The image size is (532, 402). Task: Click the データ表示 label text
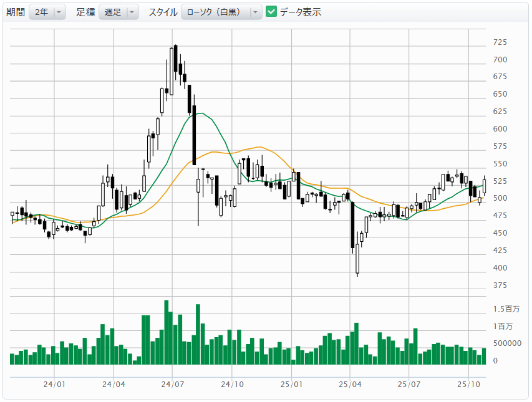point(300,12)
